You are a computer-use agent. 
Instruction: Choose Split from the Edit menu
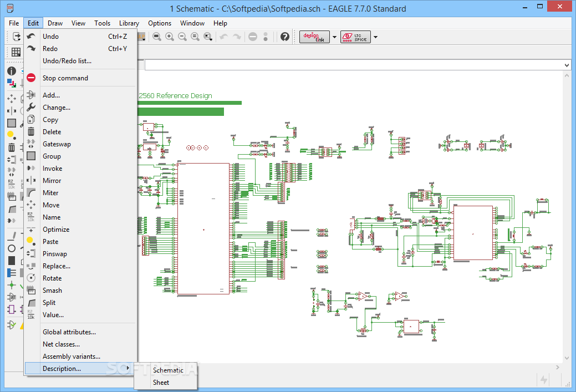[80, 302]
